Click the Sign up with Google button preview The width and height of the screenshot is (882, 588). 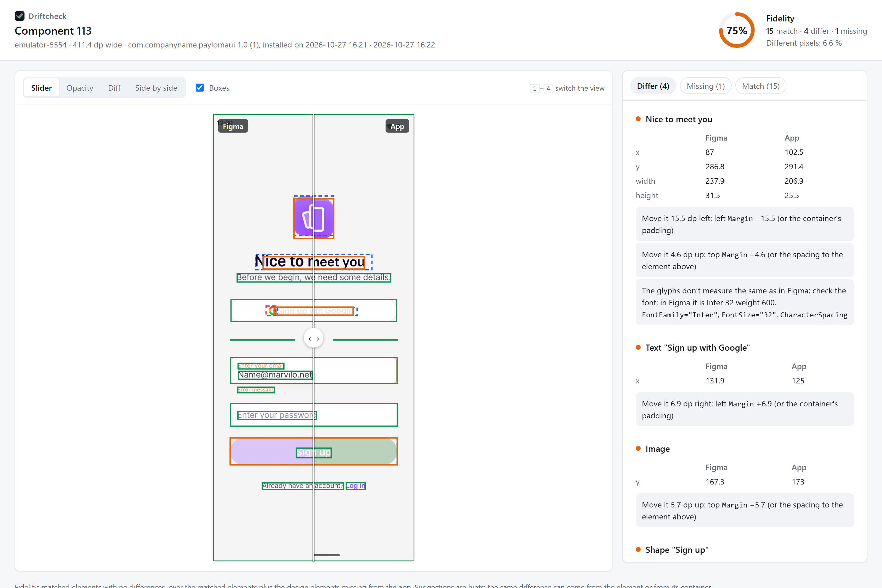314,311
